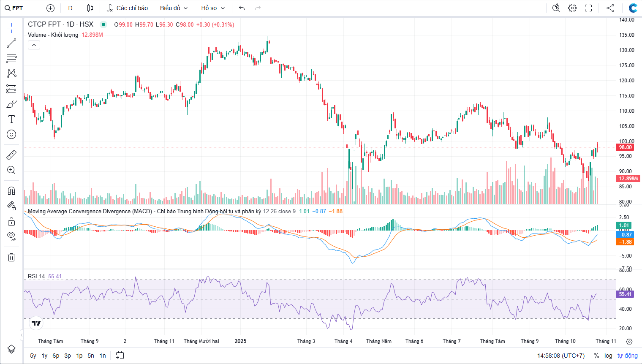Select the Fibonacci retracement tool
Image resolution: width=642 pixels, height=364 pixels.
(x=11, y=58)
